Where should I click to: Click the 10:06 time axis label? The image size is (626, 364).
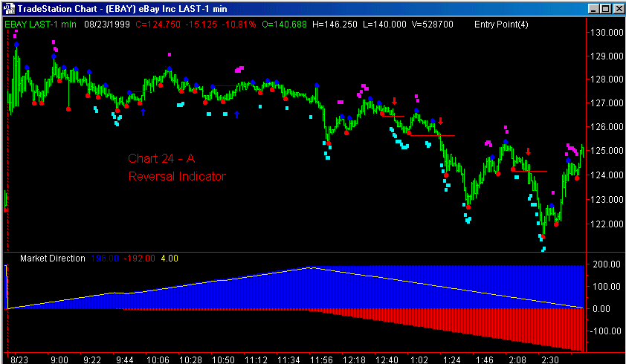[158, 360]
